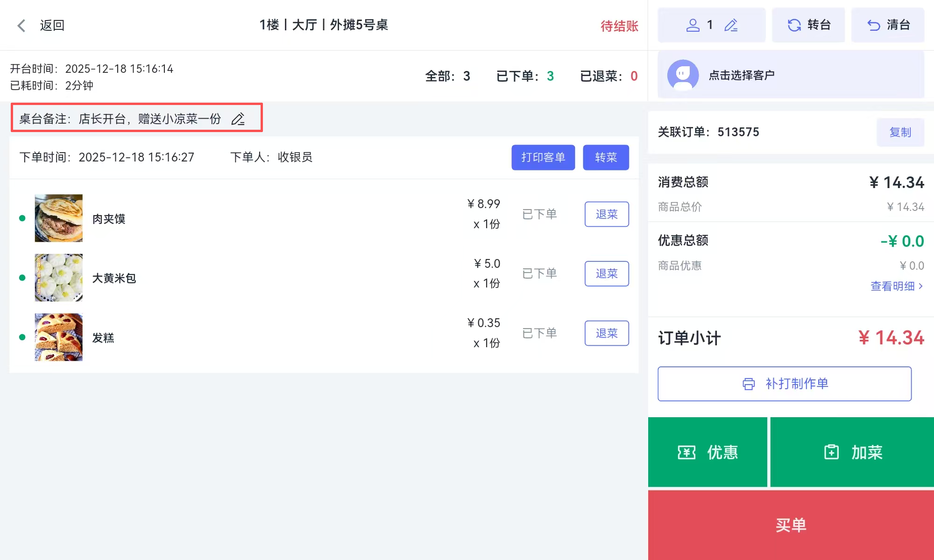The width and height of the screenshot is (934, 560).
Task: Click 清台 clear table button
Action: (x=888, y=25)
